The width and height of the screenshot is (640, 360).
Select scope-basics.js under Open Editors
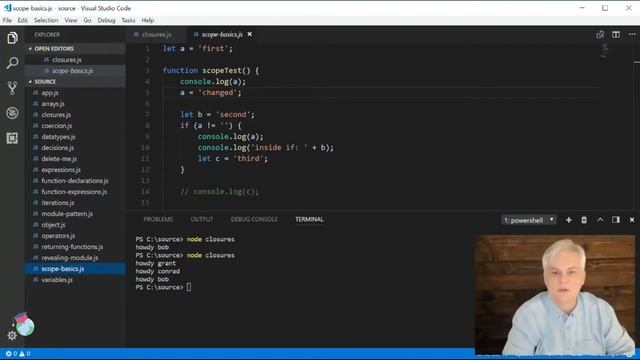tap(76, 71)
